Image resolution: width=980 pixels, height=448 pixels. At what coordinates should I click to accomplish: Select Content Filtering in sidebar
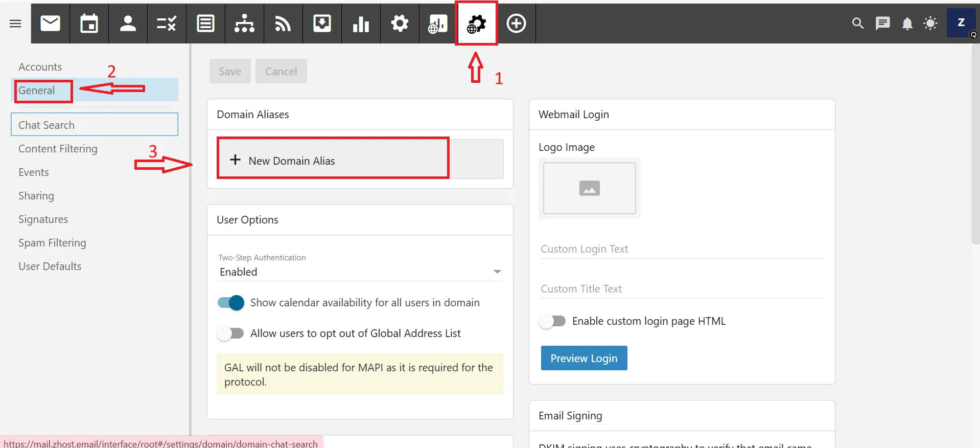pos(58,149)
